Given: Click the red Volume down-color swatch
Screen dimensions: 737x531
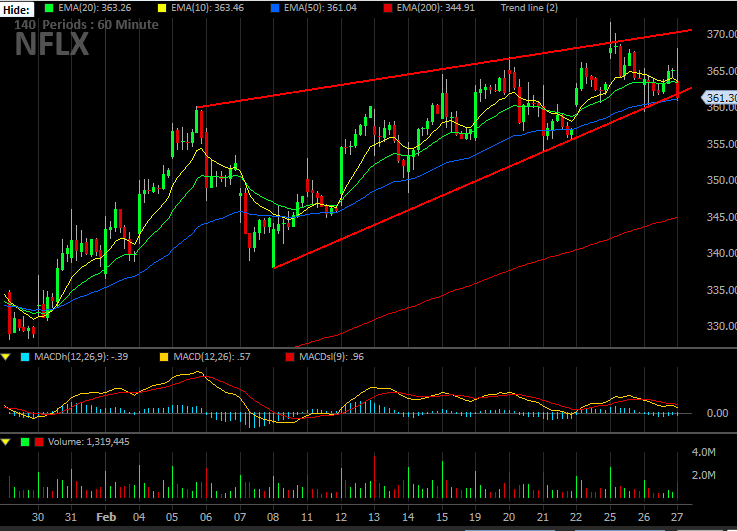Looking at the screenshot, I should [x=39, y=442].
